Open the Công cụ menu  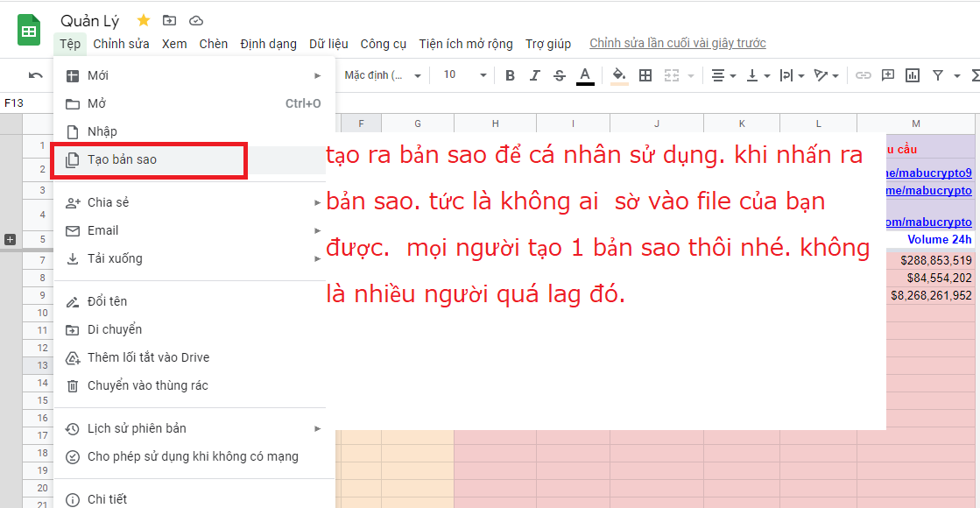383,44
